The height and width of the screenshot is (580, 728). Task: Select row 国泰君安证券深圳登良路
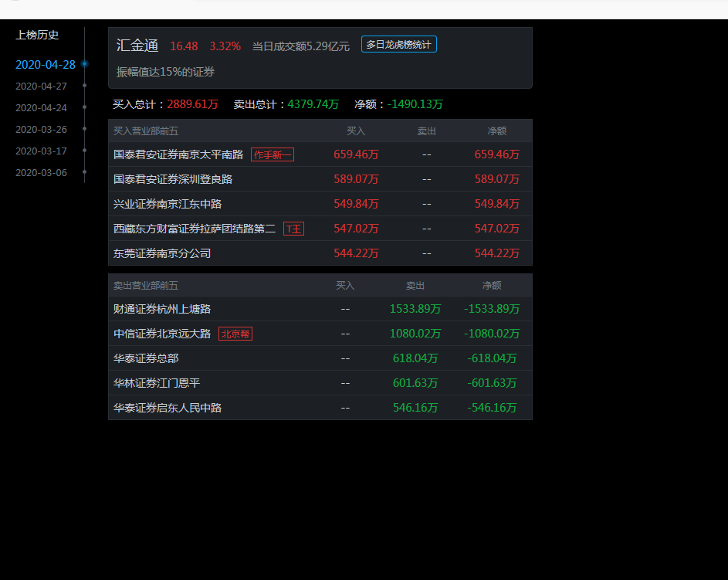pyautogui.click(x=320, y=179)
